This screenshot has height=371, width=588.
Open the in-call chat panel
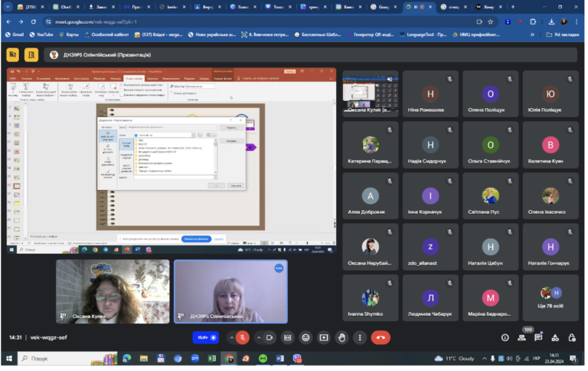click(538, 337)
